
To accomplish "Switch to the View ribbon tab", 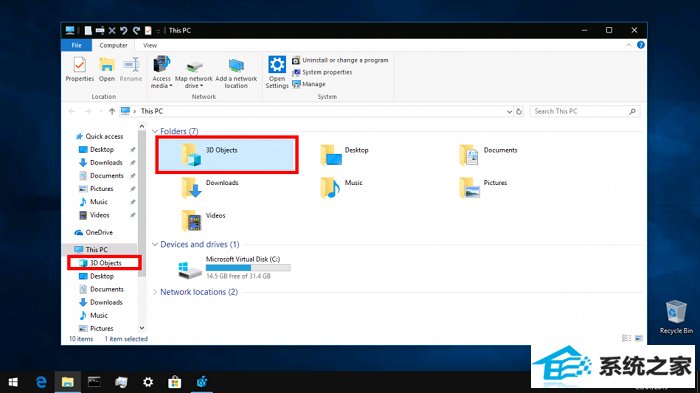I will pyautogui.click(x=150, y=46).
